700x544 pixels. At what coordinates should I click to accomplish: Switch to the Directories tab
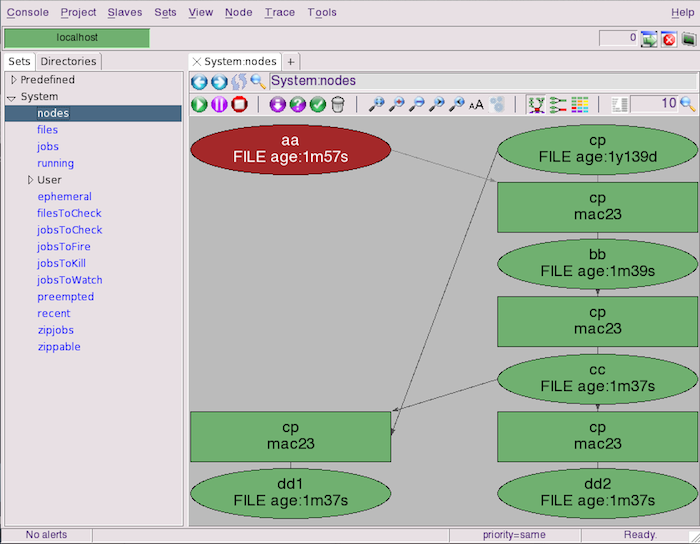tap(68, 61)
